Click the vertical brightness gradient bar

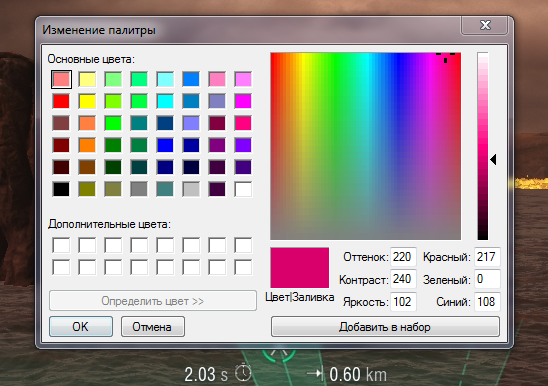click(x=483, y=146)
